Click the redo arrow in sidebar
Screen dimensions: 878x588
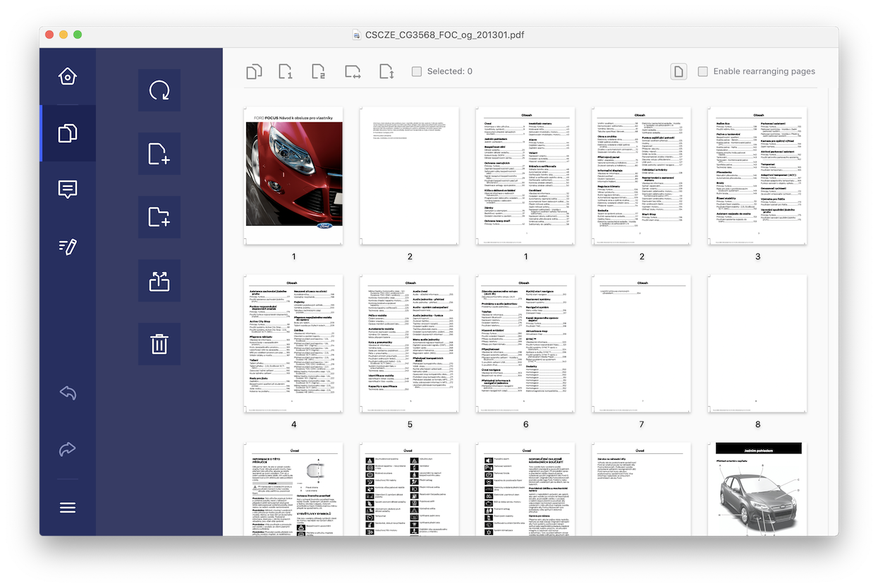tap(68, 449)
